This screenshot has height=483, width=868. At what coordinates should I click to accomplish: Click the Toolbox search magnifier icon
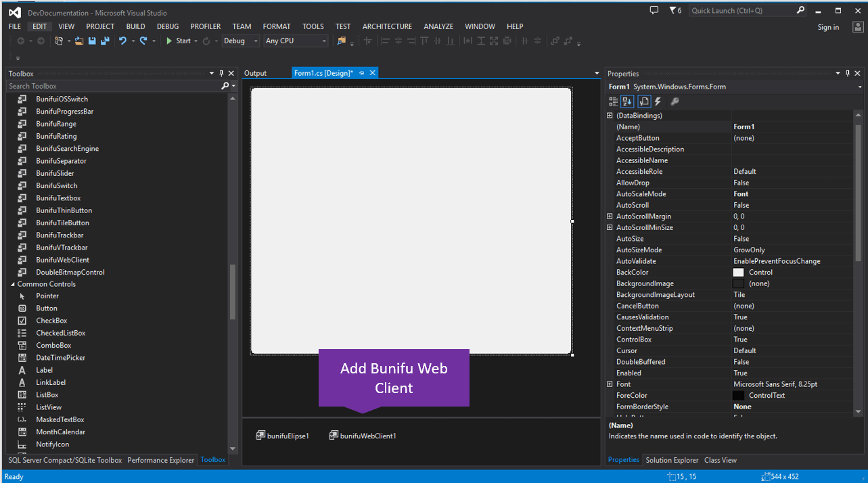[225, 86]
